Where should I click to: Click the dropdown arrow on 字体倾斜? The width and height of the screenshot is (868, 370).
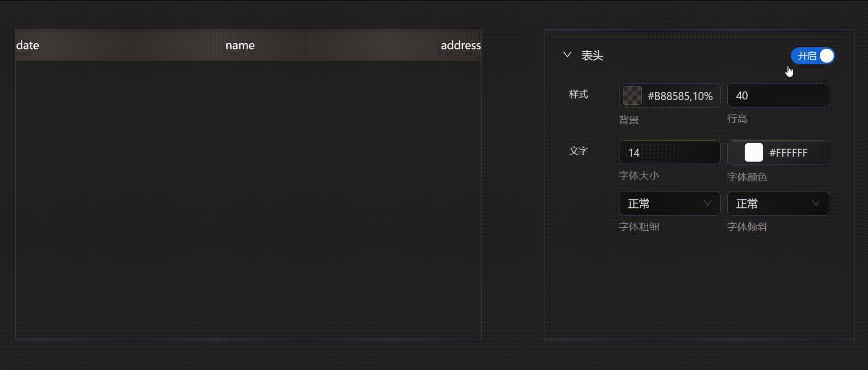click(815, 203)
